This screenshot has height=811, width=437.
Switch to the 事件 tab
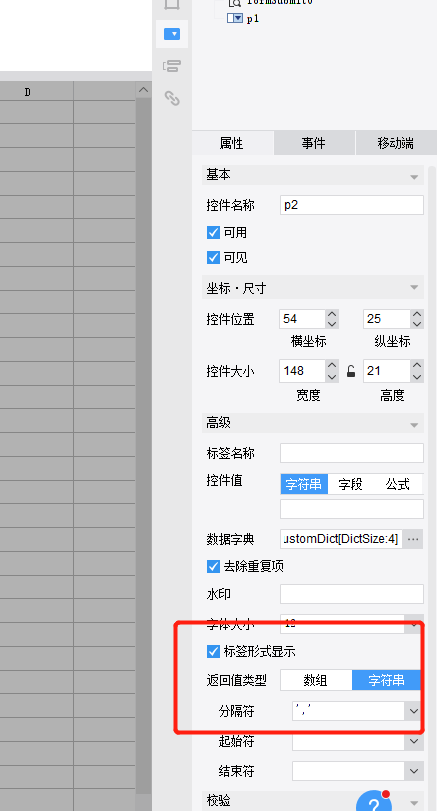coord(314,143)
